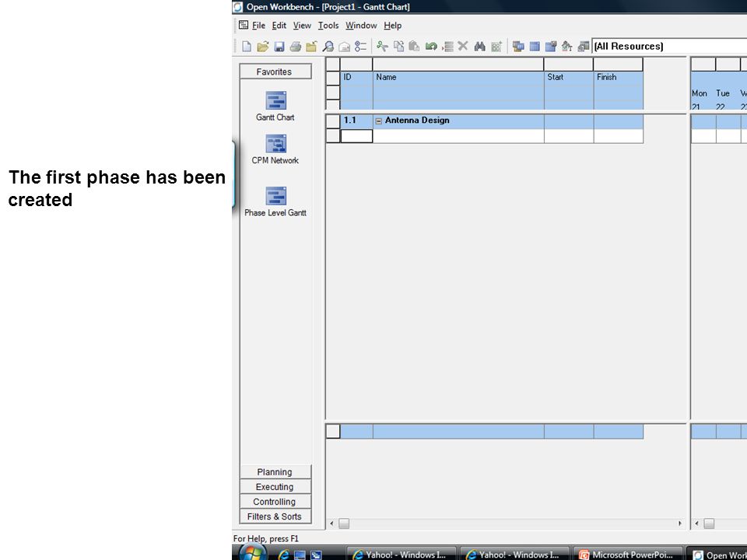The width and height of the screenshot is (747, 560).
Task: Open the All Resources dropdown
Action: [x=669, y=46]
